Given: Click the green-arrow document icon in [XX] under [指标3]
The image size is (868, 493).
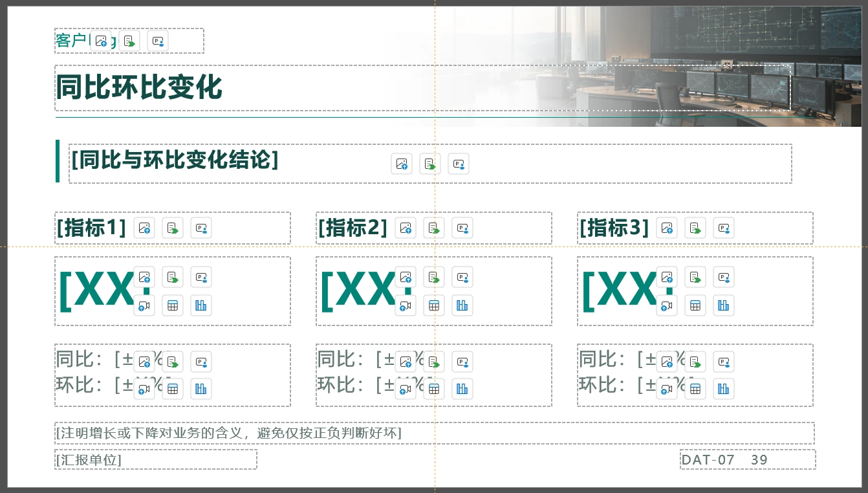Looking at the screenshot, I should [x=695, y=277].
